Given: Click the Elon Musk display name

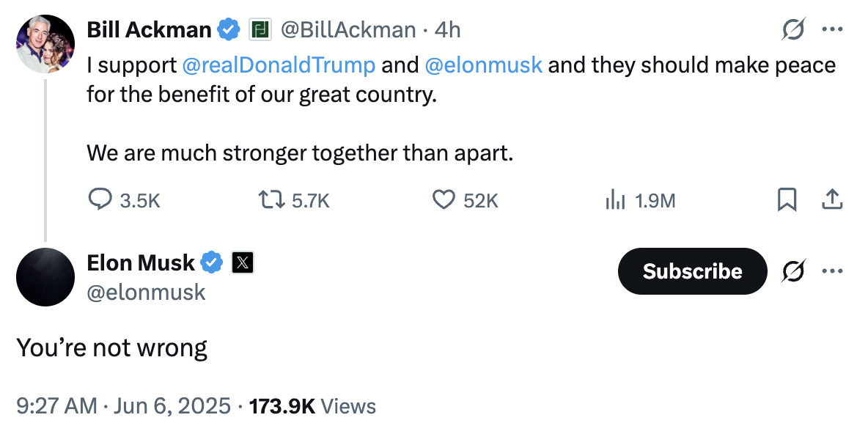Looking at the screenshot, I should coord(141,262).
